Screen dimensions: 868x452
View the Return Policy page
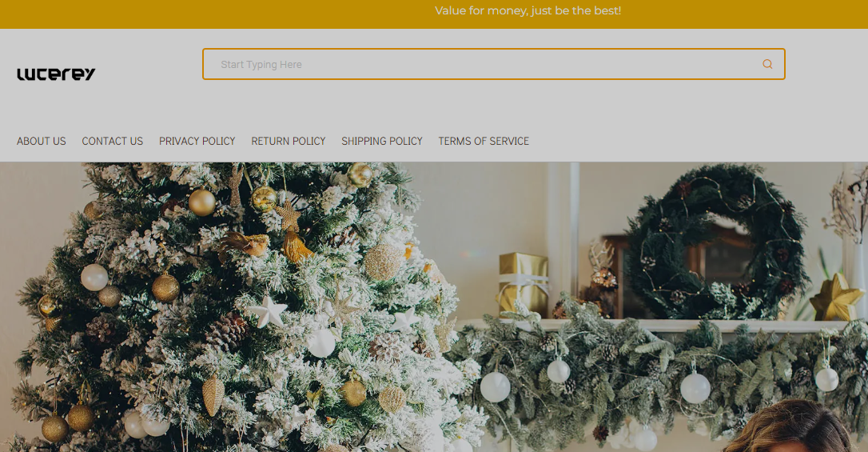pyautogui.click(x=289, y=142)
